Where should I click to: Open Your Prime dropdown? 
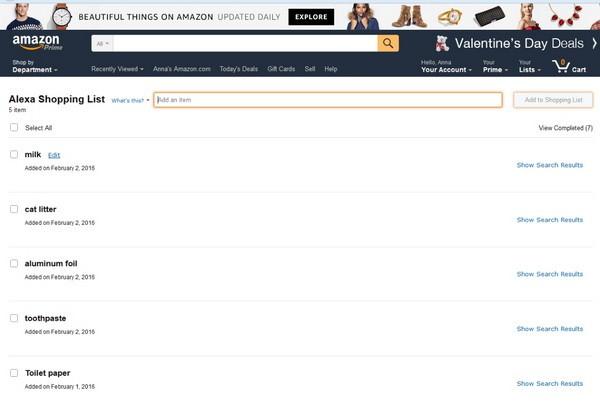pyautogui.click(x=495, y=66)
